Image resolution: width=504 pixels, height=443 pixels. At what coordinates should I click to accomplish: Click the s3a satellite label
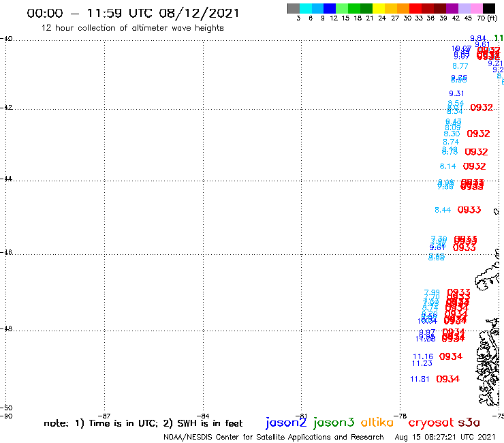pyautogui.click(x=469, y=423)
